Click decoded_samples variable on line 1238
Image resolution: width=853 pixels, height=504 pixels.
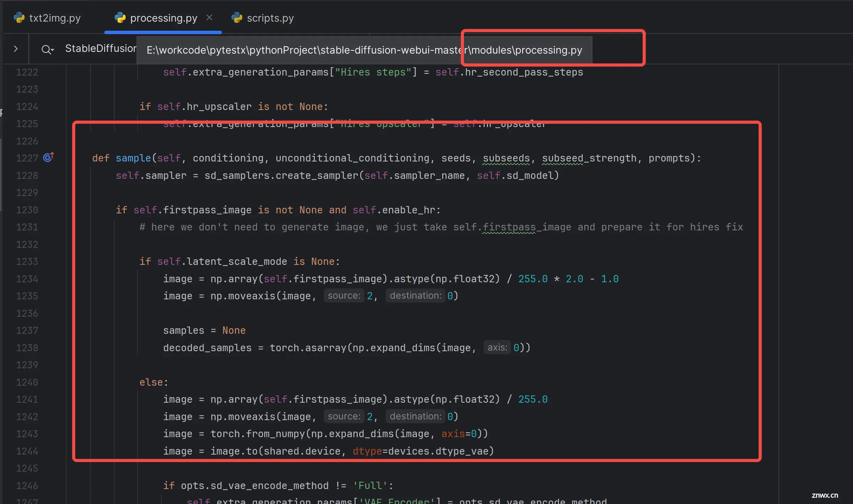coord(207,348)
